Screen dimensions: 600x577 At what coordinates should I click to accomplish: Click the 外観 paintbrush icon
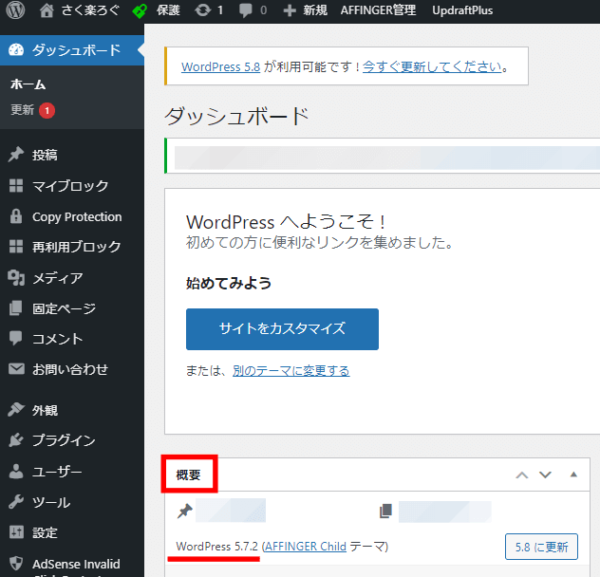pos(16,410)
